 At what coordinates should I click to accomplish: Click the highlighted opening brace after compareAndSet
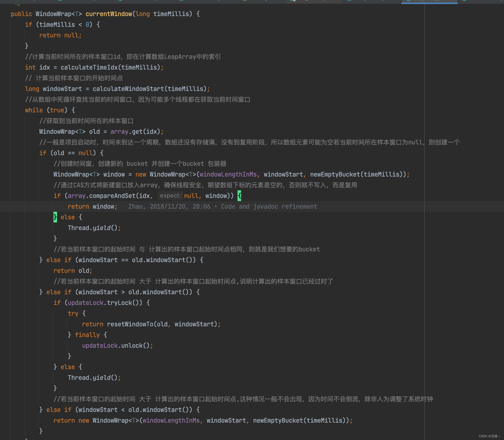point(239,196)
